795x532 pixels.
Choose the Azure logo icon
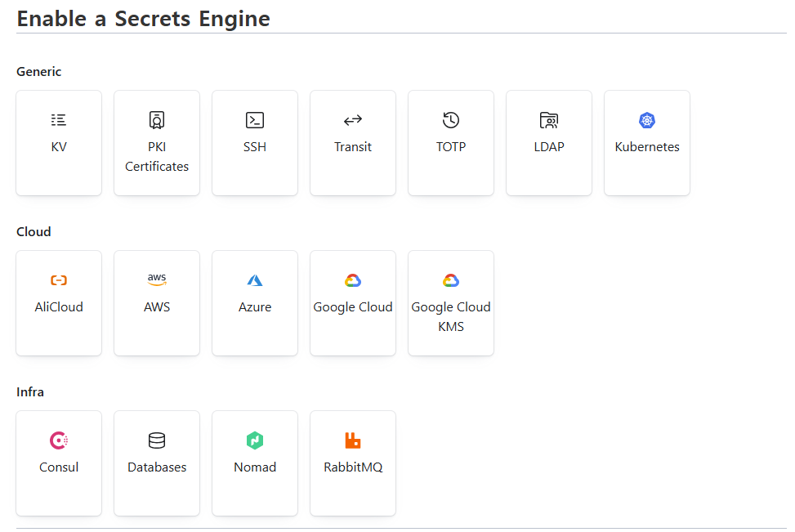point(255,280)
